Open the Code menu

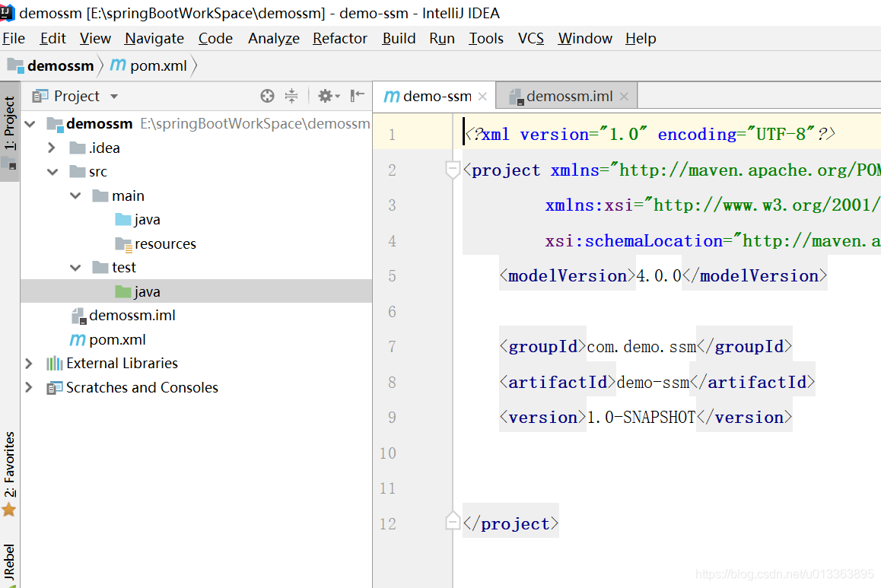pyautogui.click(x=215, y=38)
